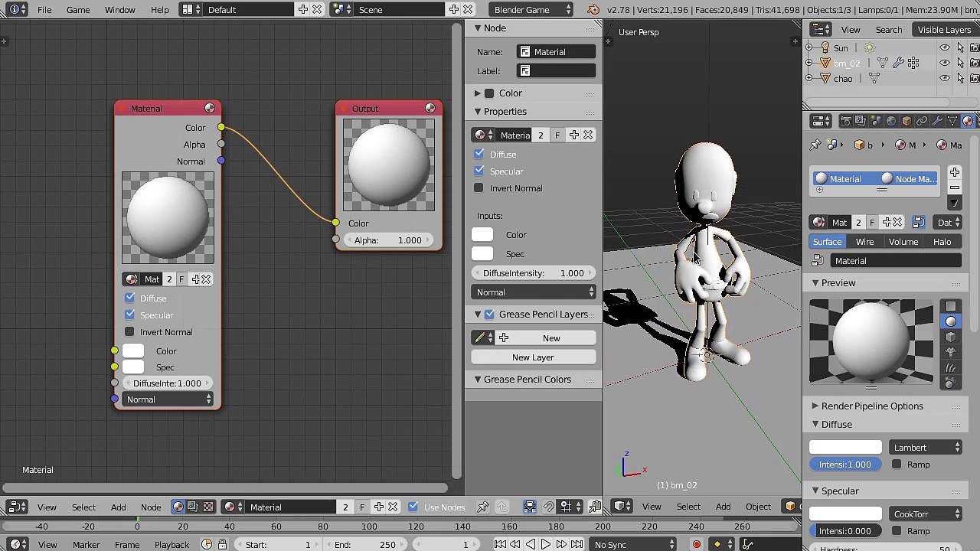The height and width of the screenshot is (551, 980).
Task: Toggle the pin node tree icon
Action: coord(483,507)
